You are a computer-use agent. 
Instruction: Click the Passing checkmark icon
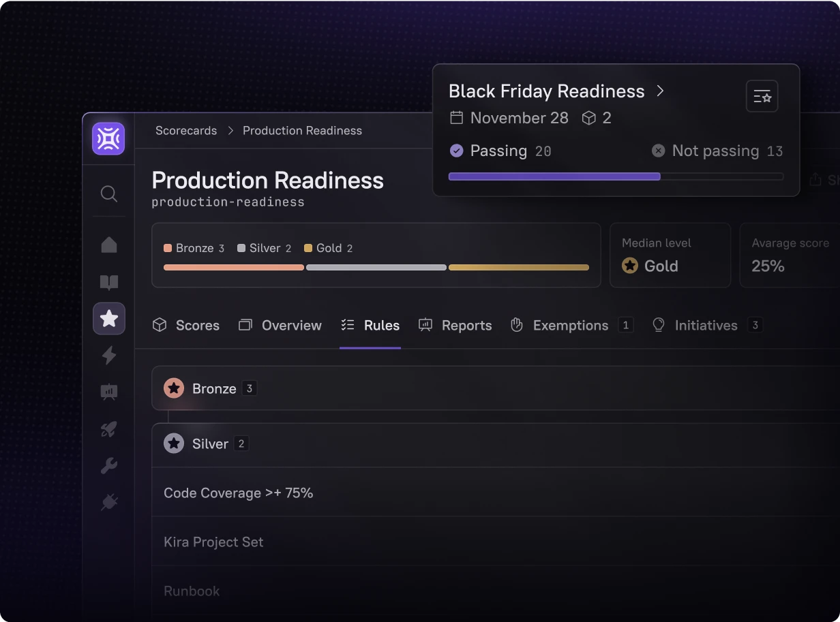pos(457,151)
